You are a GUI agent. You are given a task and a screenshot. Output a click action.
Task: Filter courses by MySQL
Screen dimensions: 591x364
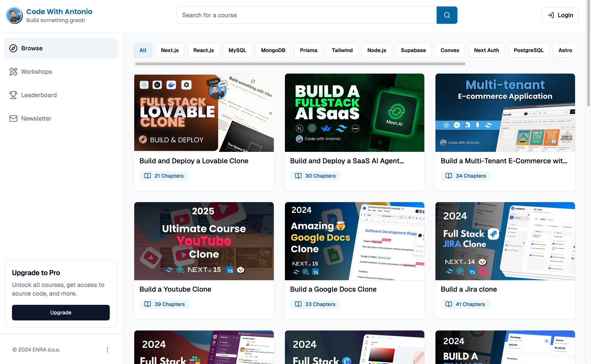pyautogui.click(x=237, y=50)
